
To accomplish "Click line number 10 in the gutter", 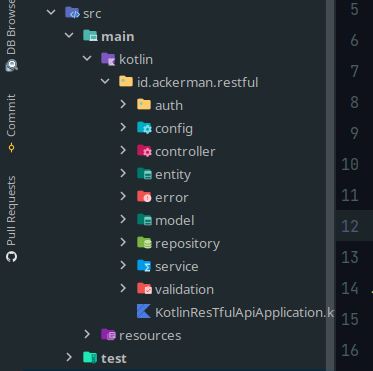I will (350, 164).
